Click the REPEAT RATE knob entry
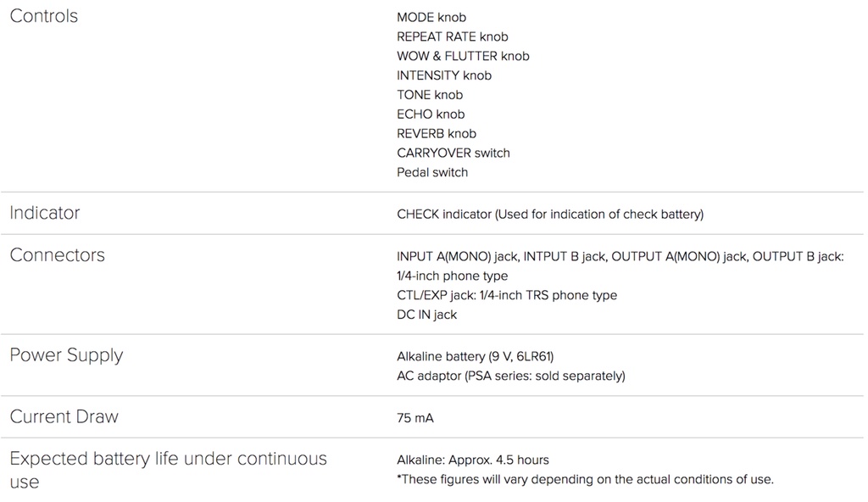This screenshot has width=868, height=502. pos(452,36)
